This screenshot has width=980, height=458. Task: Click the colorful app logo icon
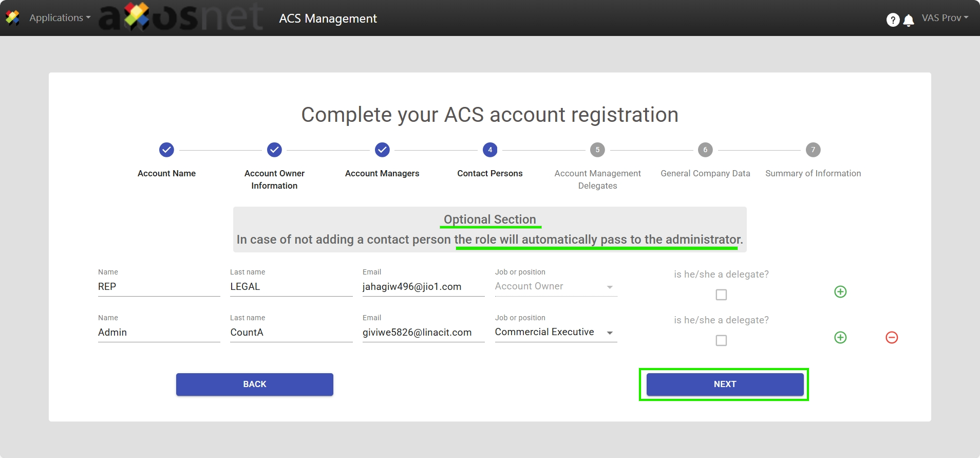(x=12, y=18)
